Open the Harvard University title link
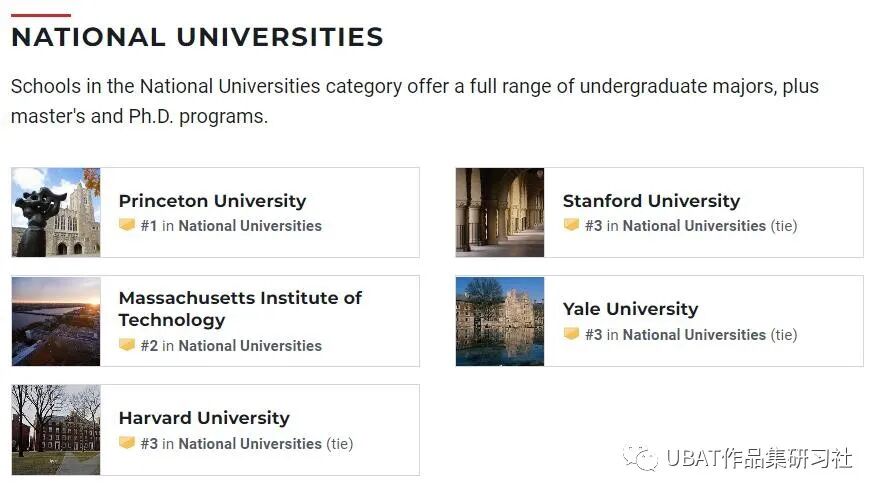This screenshot has width=881, height=497. coord(204,418)
